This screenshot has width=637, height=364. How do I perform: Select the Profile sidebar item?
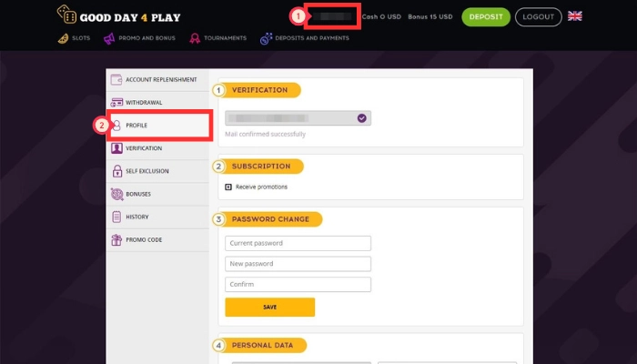(136, 126)
